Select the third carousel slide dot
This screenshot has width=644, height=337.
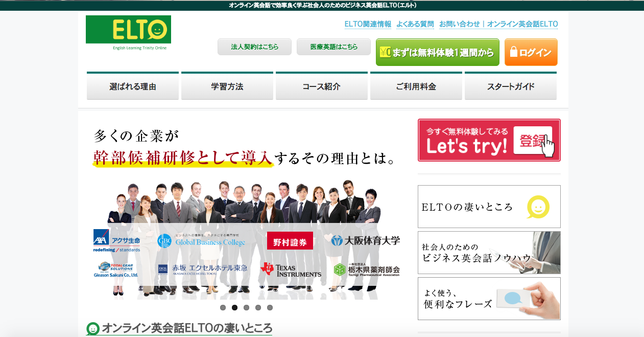(x=247, y=308)
